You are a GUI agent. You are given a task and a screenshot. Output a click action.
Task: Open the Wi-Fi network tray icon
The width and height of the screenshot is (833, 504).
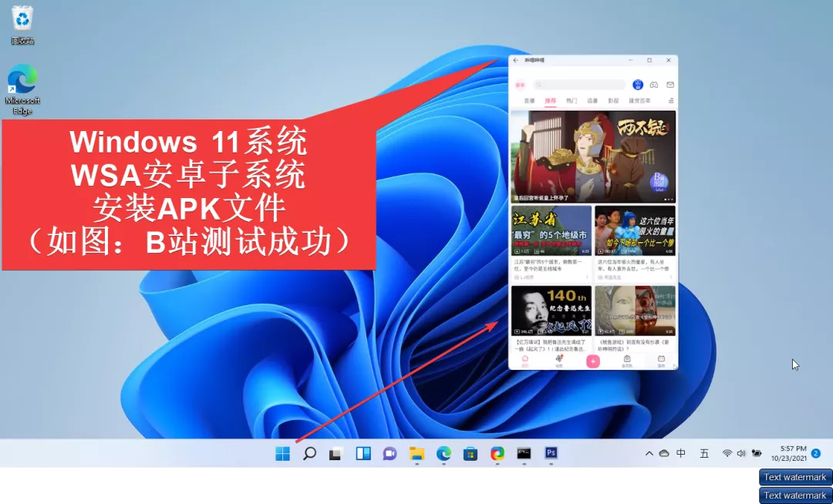coord(727,454)
